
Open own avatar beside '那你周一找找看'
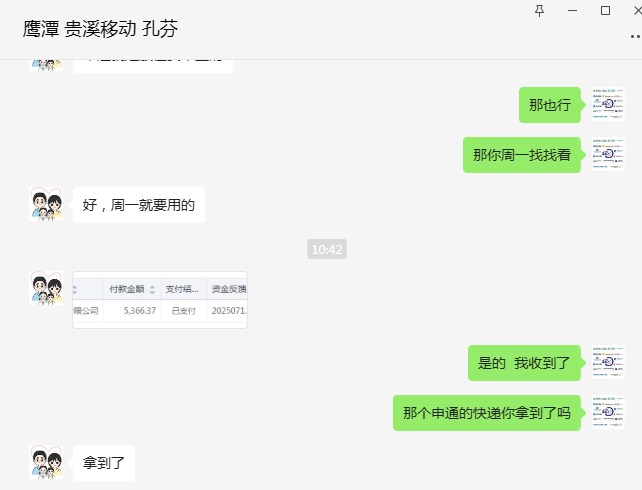pyautogui.click(x=608, y=154)
